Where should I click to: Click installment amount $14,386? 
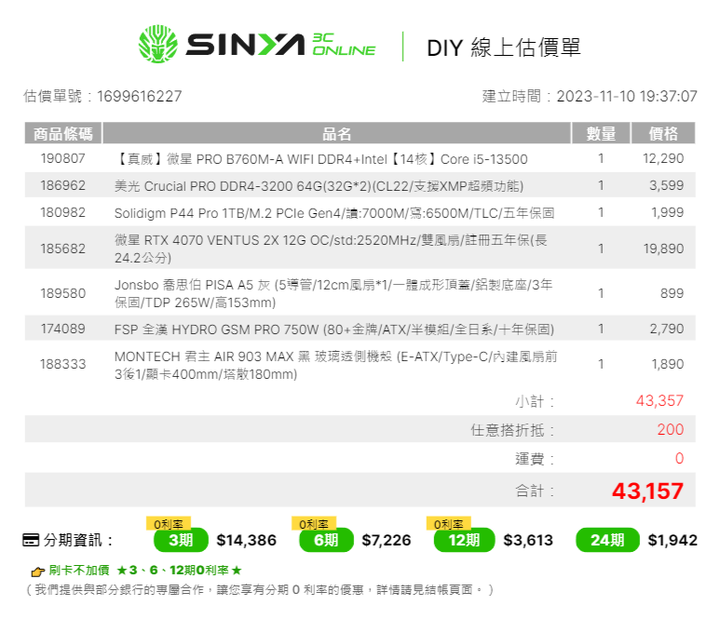[x=247, y=540]
